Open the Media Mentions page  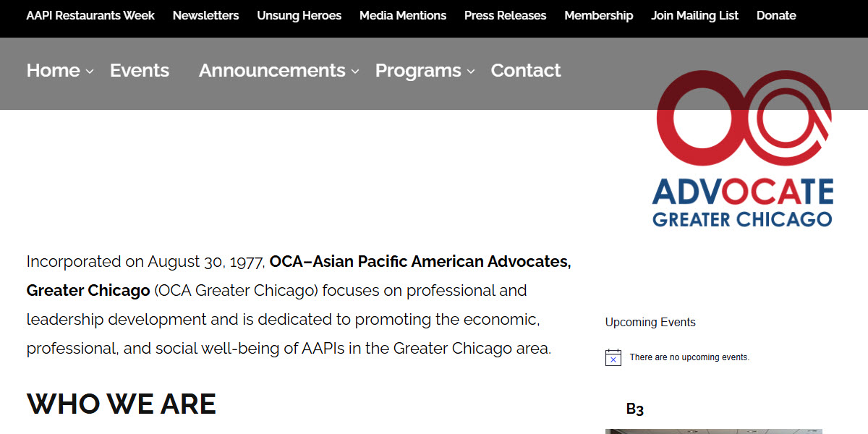[x=403, y=15]
